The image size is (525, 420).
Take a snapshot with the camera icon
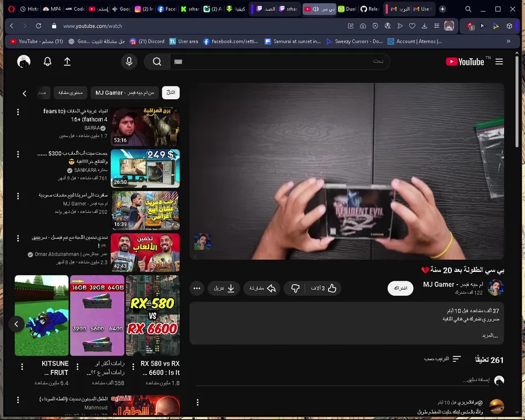363,26
